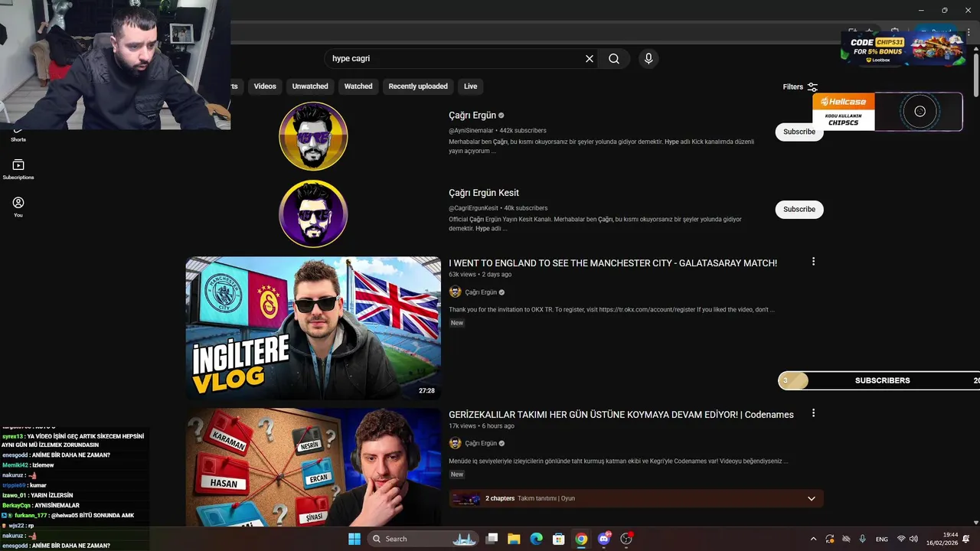Open the volume control in the system tray

[x=913, y=540]
